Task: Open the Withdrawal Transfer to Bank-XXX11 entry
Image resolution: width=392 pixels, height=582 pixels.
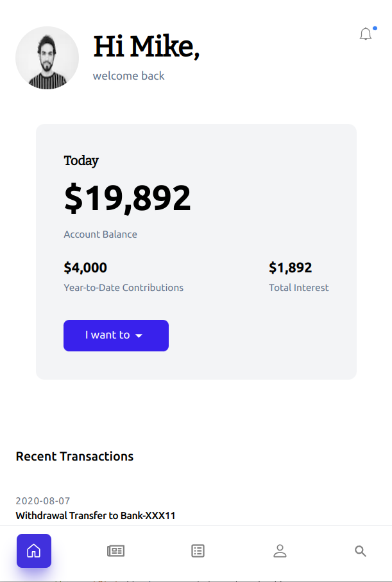Action: pos(96,515)
